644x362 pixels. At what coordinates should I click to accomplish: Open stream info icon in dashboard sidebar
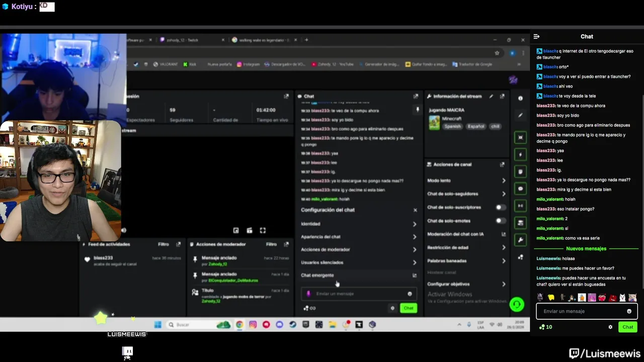point(520,99)
